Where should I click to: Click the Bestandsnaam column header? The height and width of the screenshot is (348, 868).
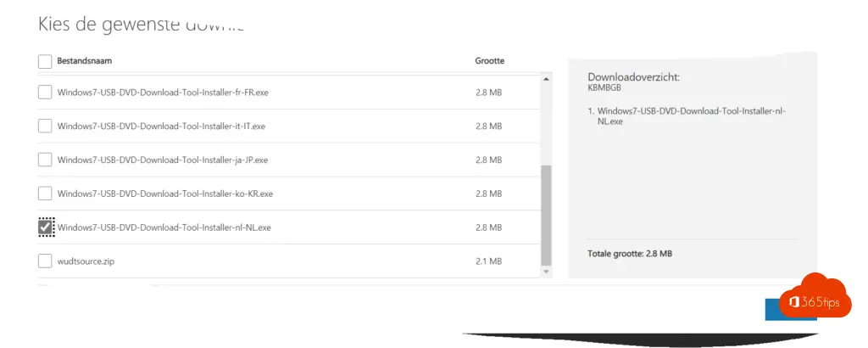tap(85, 61)
